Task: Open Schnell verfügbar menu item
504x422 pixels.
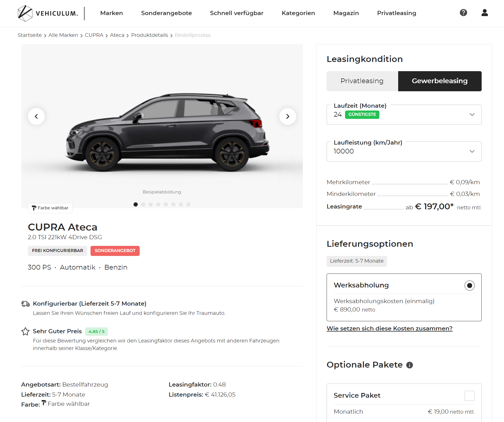Action: pyautogui.click(x=237, y=13)
